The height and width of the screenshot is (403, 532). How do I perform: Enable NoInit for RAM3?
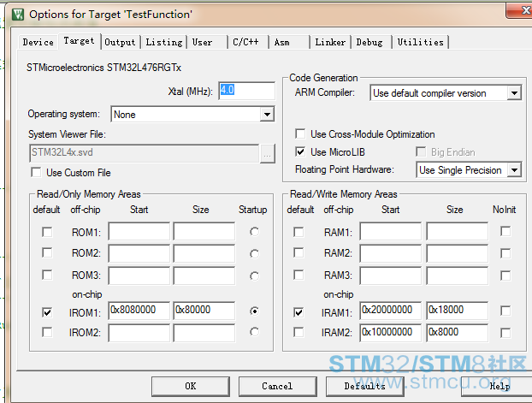(505, 276)
